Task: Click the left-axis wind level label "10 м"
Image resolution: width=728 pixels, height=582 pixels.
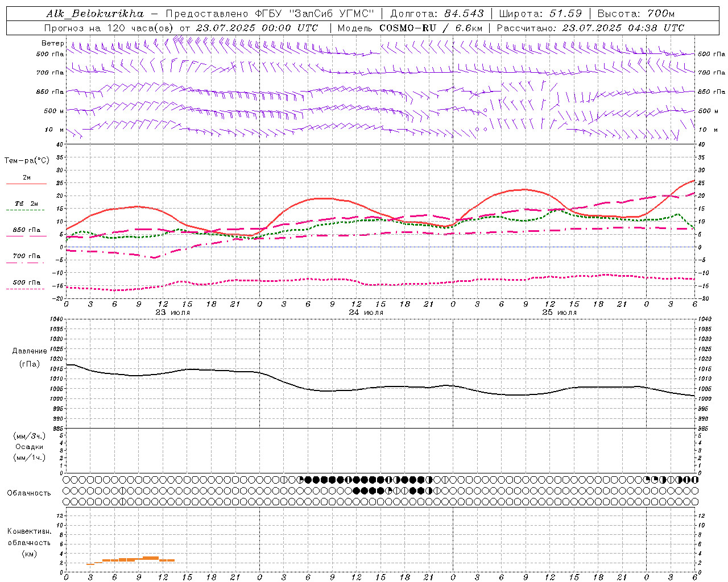Action: point(55,130)
